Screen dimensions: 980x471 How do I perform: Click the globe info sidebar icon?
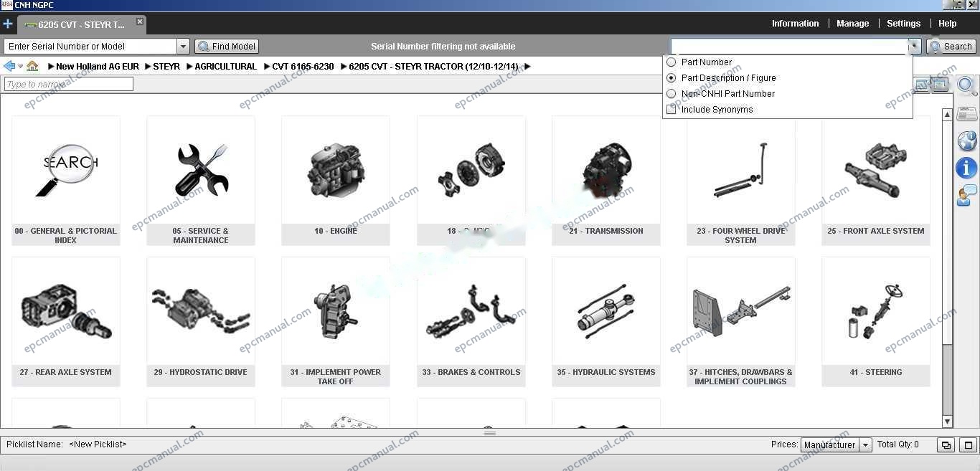(x=967, y=141)
